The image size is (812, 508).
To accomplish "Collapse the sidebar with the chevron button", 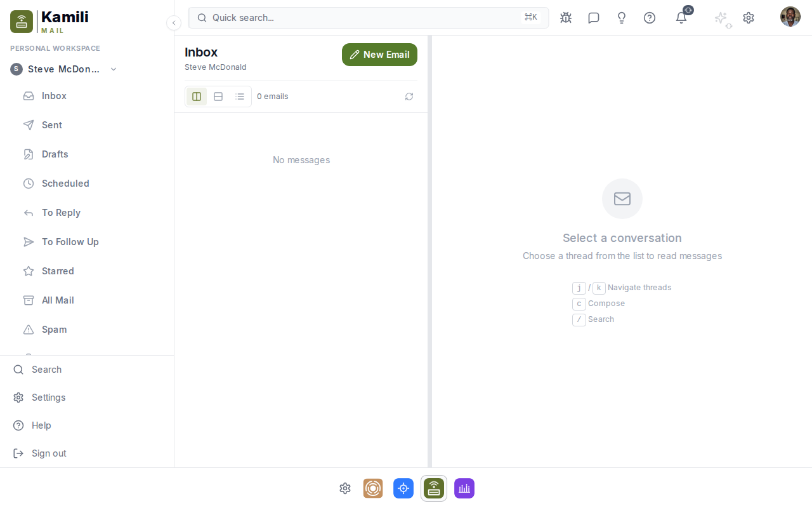I will tap(174, 23).
